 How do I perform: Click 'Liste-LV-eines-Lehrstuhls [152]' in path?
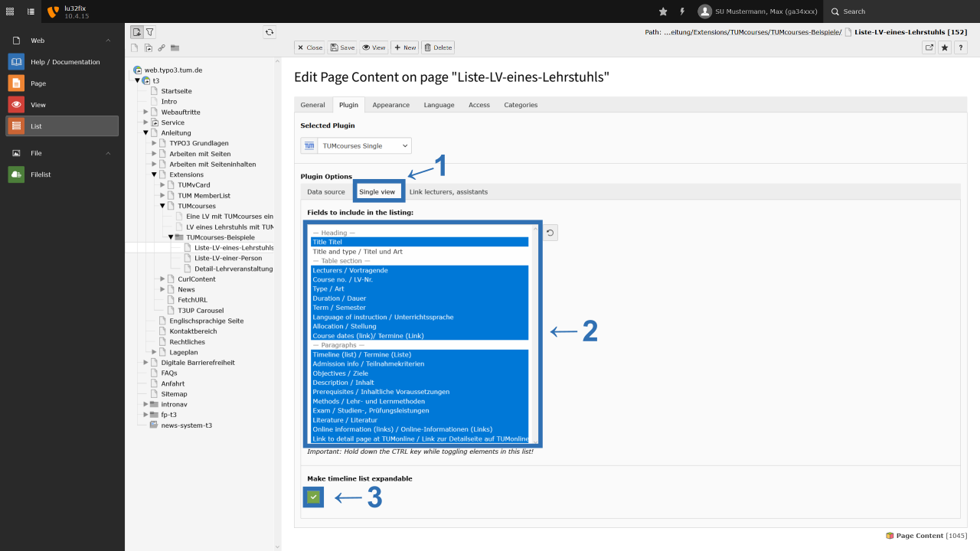pyautogui.click(x=910, y=32)
